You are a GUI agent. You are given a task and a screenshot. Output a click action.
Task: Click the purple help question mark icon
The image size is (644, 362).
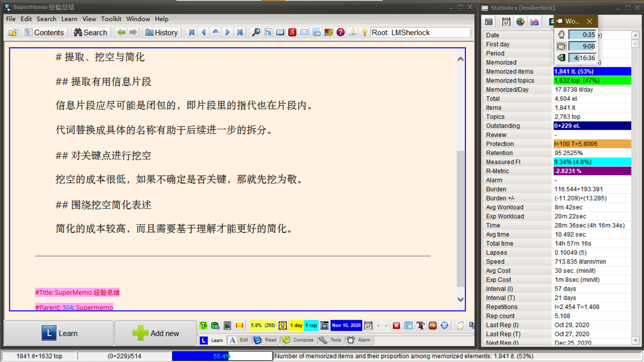coord(340,32)
